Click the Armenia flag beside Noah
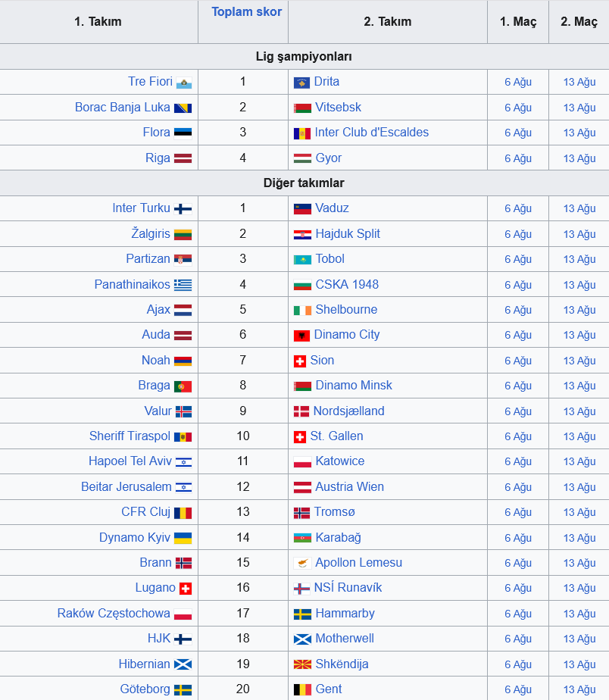This screenshot has height=700, width=609. [183, 361]
